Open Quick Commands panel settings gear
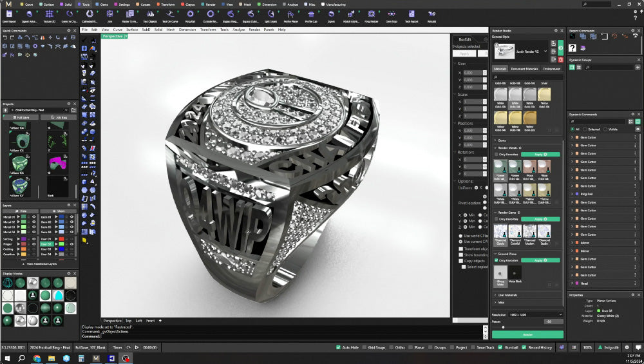This screenshot has height=364, width=644. point(69,30)
